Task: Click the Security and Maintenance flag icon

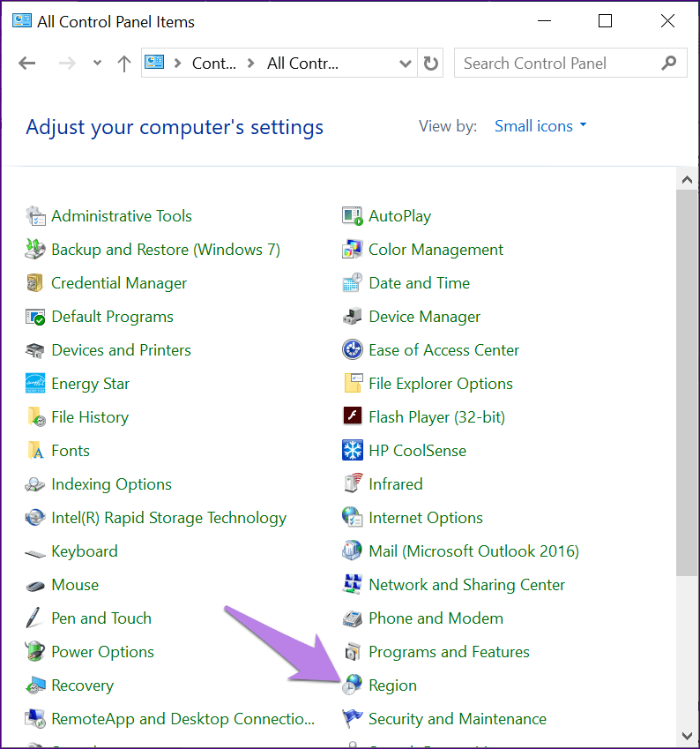Action: coord(353,718)
